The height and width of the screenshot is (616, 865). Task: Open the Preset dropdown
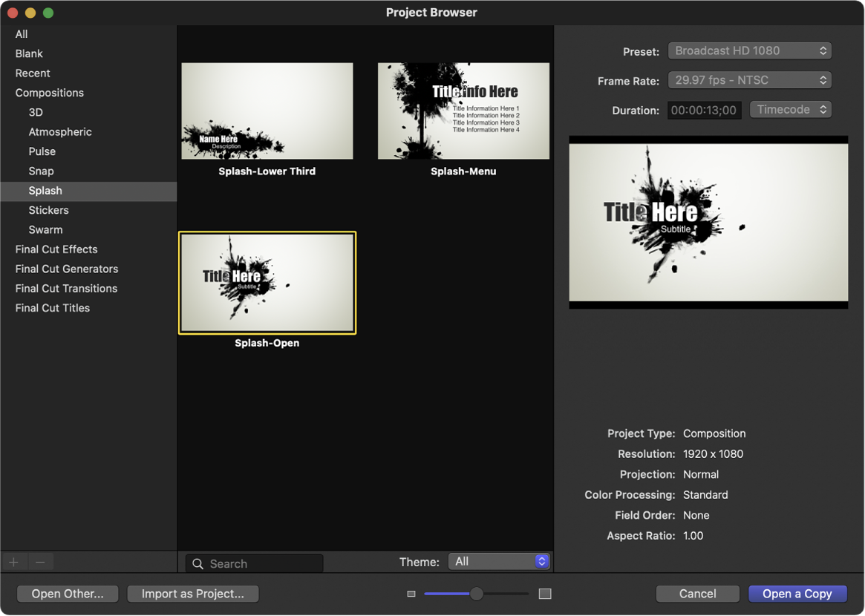tap(749, 50)
